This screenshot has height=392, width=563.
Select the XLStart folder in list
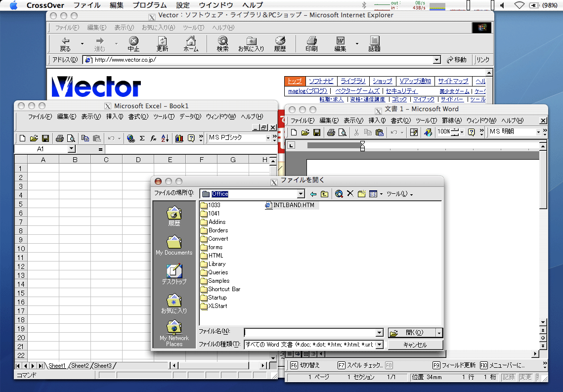pyautogui.click(x=214, y=306)
